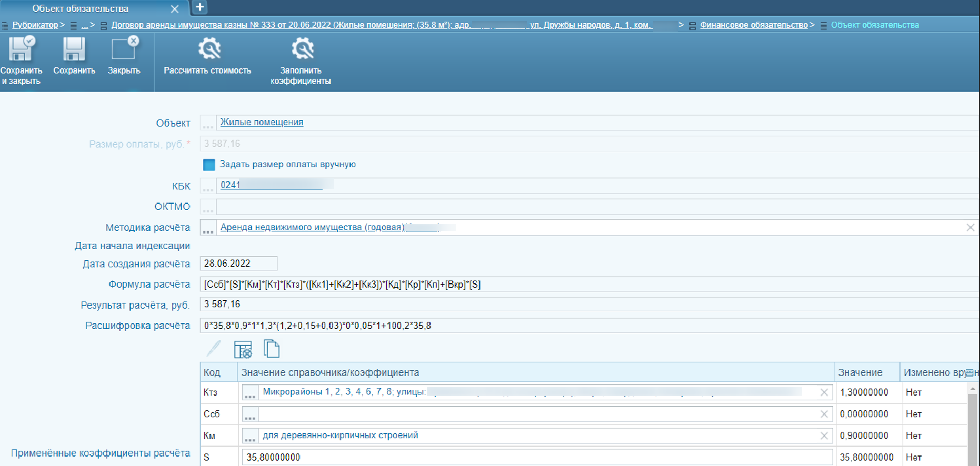This screenshot has width=980, height=466.
Task: Click 'Заполнить коэффициенты' gear icon
Action: click(x=302, y=49)
